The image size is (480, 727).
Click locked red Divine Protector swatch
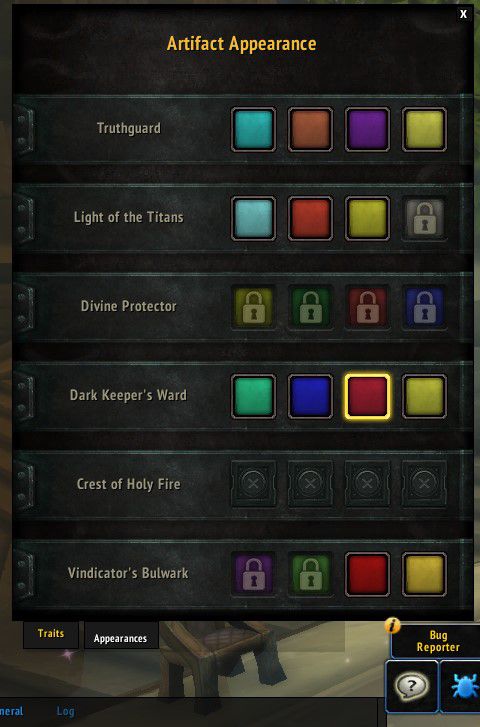(x=367, y=307)
